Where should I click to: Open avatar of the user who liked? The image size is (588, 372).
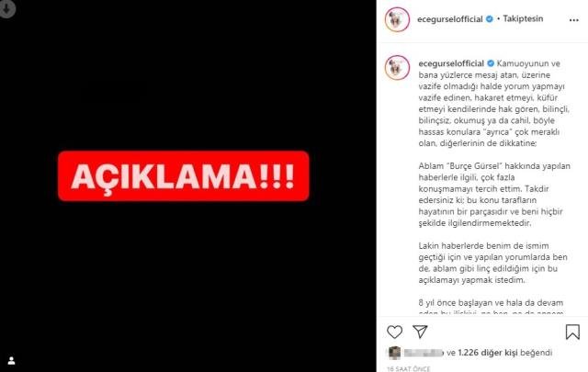tap(394, 353)
